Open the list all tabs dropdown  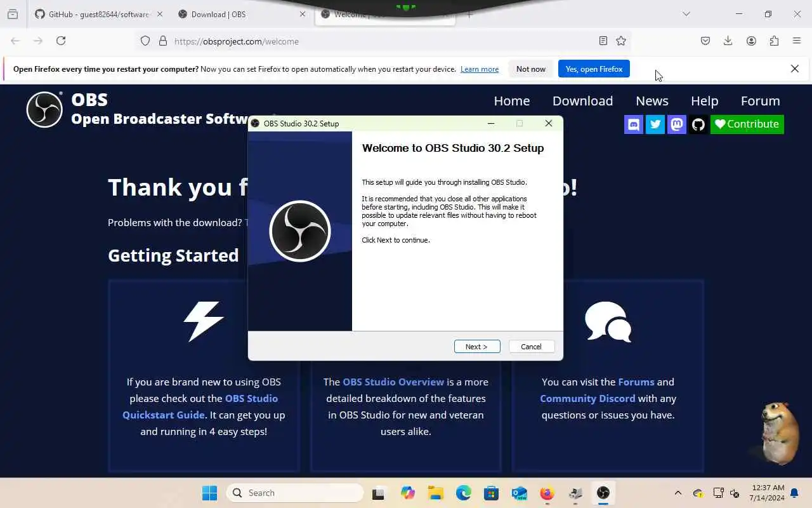[x=686, y=14]
